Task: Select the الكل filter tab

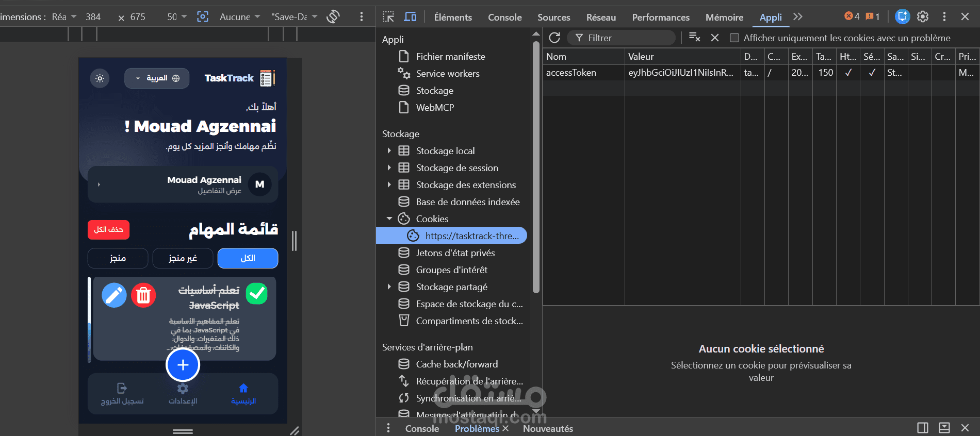Action: click(x=248, y=258)
